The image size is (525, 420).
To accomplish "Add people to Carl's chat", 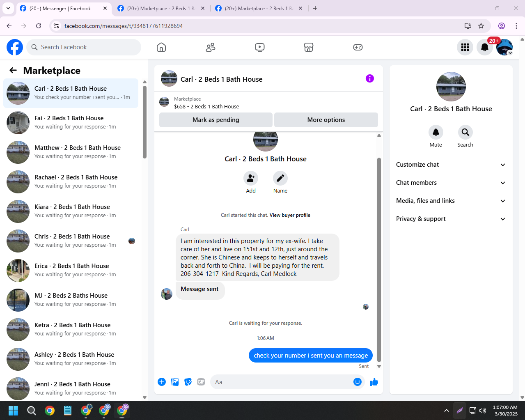I will (x=251, y=179).
